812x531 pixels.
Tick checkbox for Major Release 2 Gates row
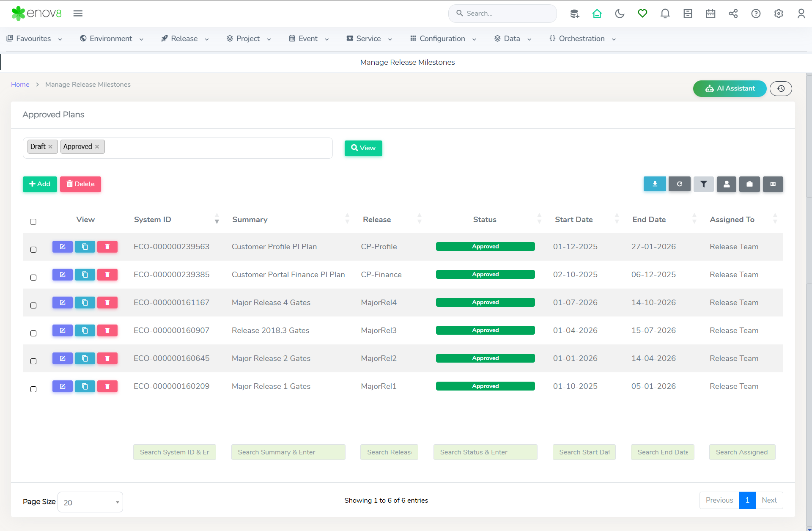(33, 361)
